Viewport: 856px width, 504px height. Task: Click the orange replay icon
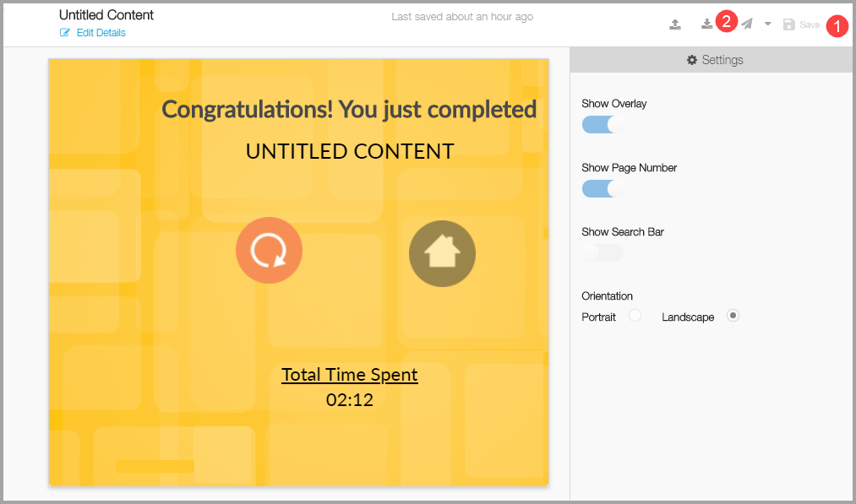(x=269, y=251)
